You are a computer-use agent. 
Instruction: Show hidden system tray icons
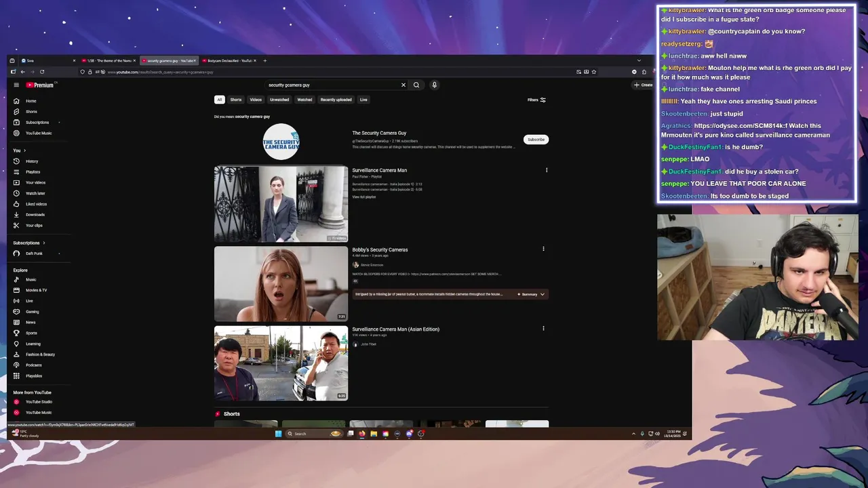tap(633, 434)
